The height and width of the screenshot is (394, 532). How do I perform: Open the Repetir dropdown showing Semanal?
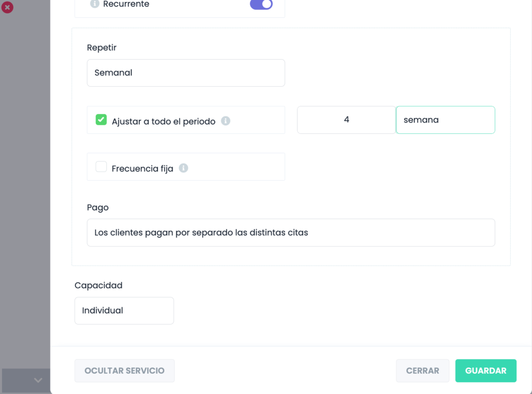pos(185,73)
